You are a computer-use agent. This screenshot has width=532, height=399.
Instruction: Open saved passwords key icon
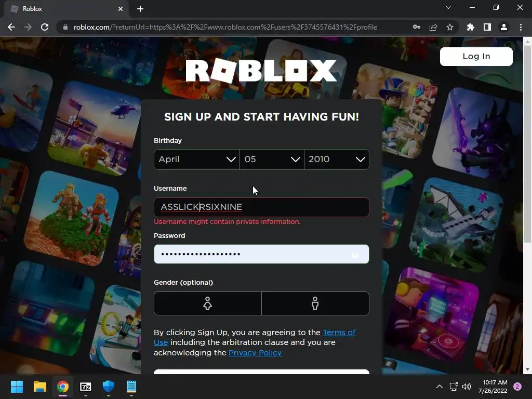pos(417,27)
